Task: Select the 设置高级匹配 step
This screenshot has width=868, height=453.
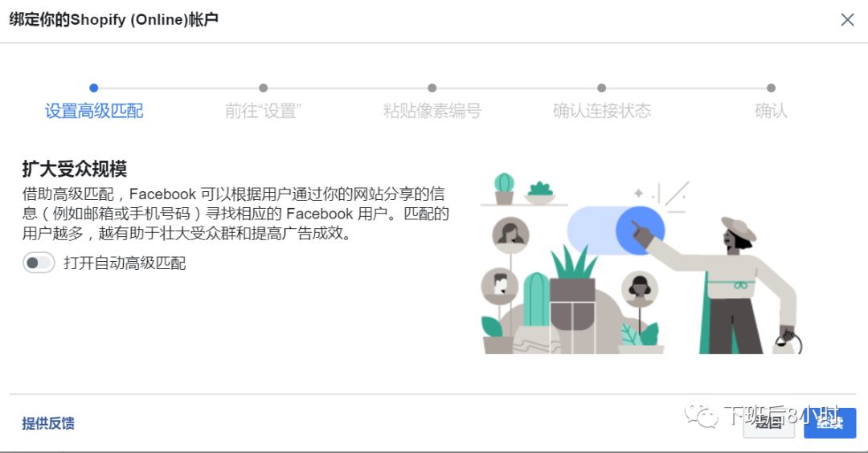Action: pos(93,111)
